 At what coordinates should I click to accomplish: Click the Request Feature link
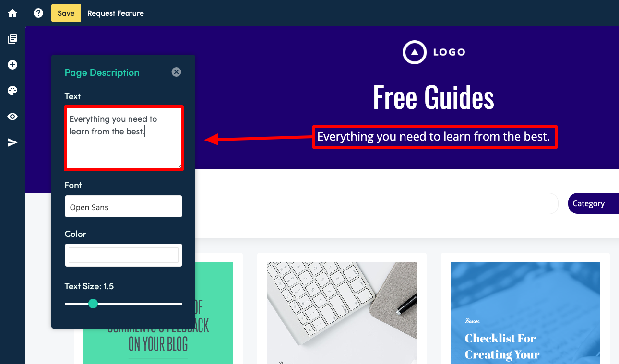(116, 13)
